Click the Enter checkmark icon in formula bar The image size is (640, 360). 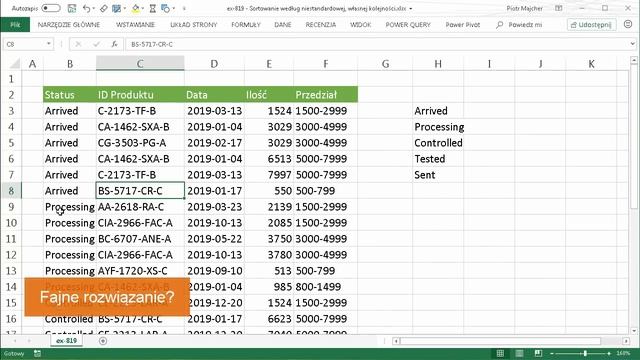pyautogui.click(x=96, y=44)
